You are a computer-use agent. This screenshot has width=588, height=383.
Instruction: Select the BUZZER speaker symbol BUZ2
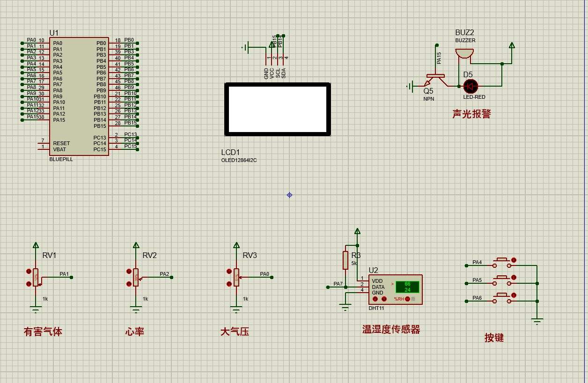coord(464,52)
